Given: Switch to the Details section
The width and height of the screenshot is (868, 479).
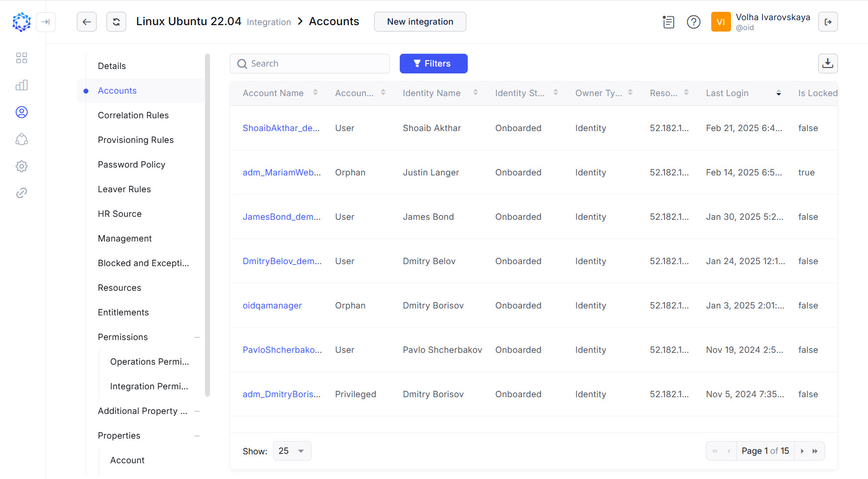Looking at the screenshot, I should [x=112, y=66].
